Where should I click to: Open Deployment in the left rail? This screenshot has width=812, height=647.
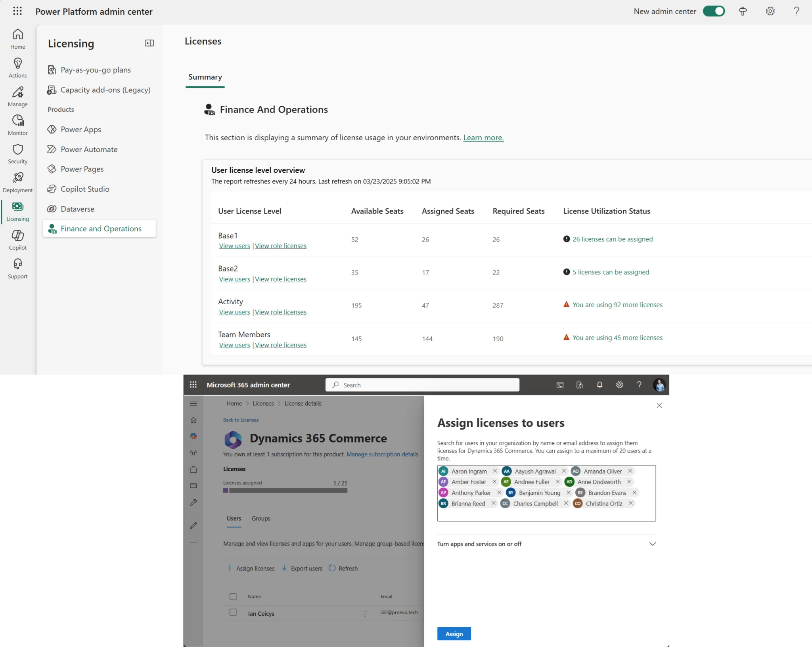(x=18, y=183)
